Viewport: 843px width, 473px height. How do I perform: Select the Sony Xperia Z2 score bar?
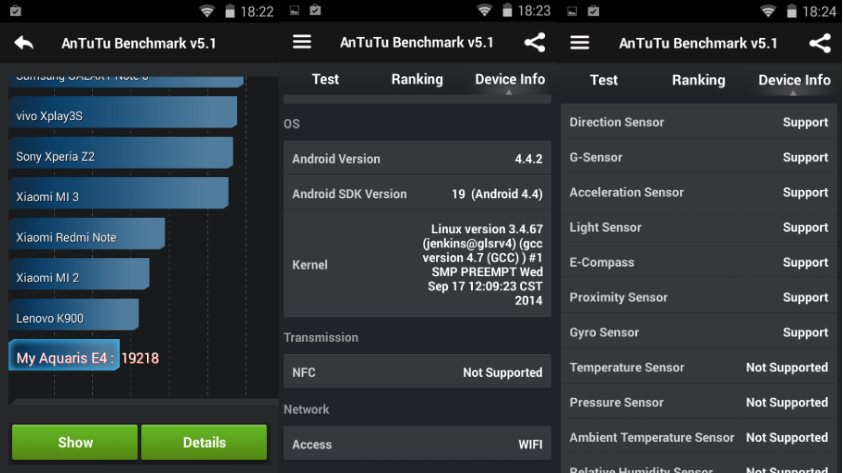(x=120, y=156)
